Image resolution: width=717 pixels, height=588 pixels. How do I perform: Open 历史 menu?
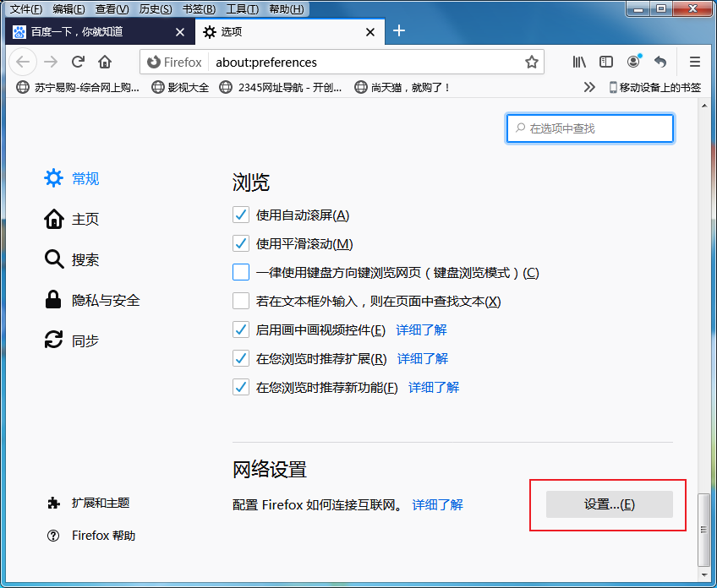click(x=156, y=8)
